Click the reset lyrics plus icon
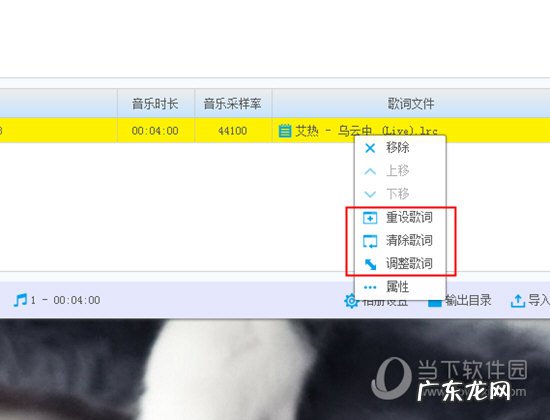This screenshot has height=420, width=550. click(x=370, y=218)
